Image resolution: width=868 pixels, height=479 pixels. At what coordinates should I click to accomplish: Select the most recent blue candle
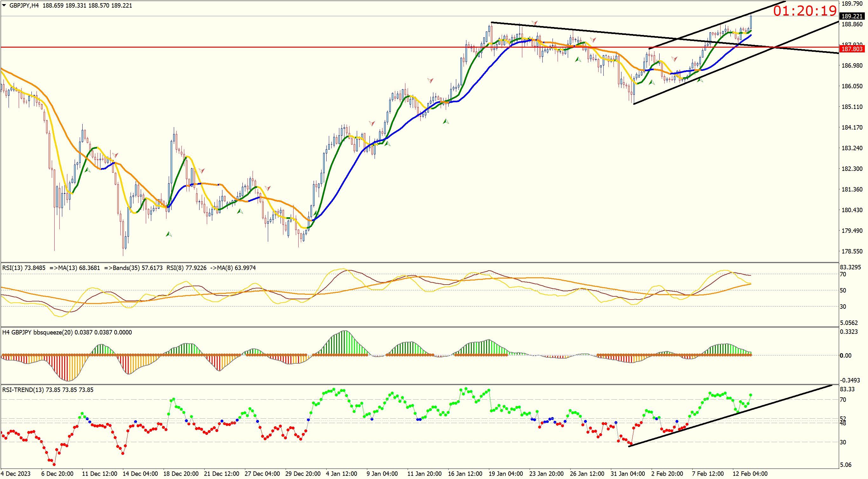(x=751, y=22)
